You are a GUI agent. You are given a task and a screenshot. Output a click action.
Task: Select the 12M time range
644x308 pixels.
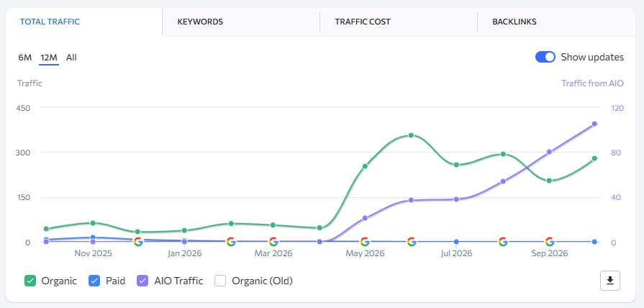tap(48, 57)
